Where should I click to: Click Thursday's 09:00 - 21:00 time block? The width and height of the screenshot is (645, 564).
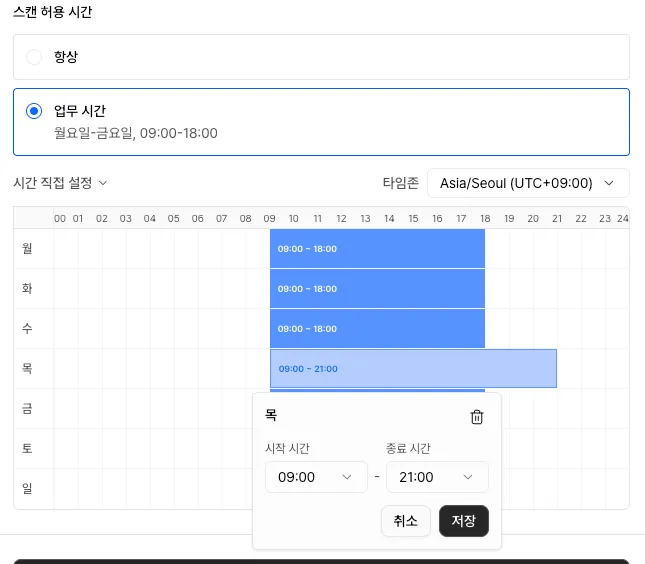coord(413,369)
